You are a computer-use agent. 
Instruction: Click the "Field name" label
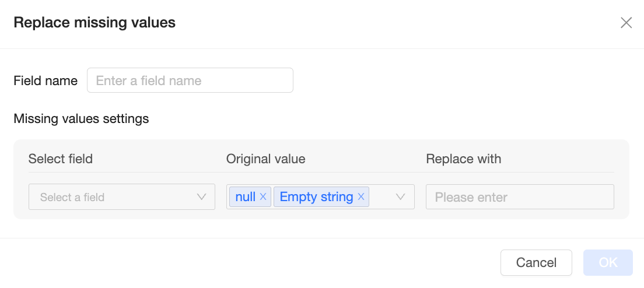click(45, 80)
